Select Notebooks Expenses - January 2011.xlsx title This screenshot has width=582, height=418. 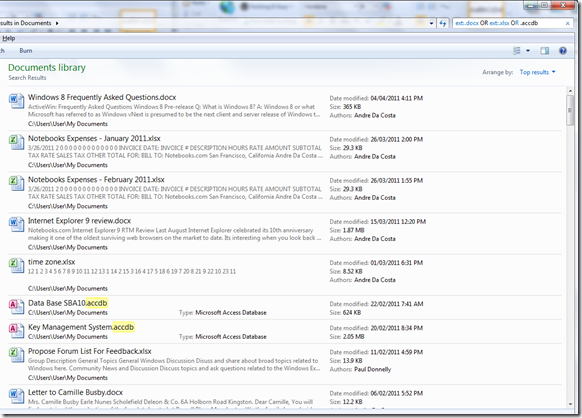pyautogui.click(x=94, y=138)
